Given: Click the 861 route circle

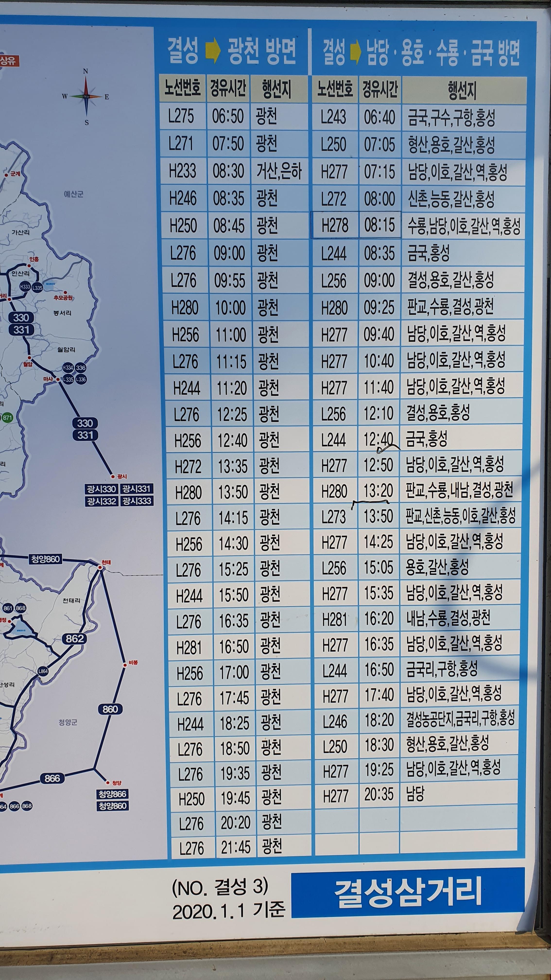Looking at the screenshot, I should [x=8, y=608].
